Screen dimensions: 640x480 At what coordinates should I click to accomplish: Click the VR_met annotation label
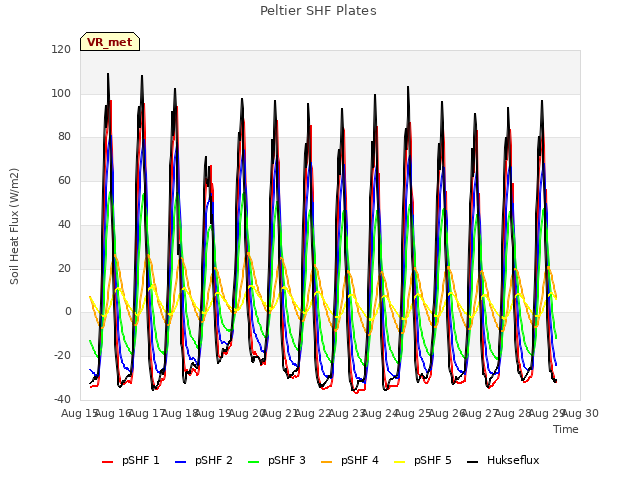[110, 42]
